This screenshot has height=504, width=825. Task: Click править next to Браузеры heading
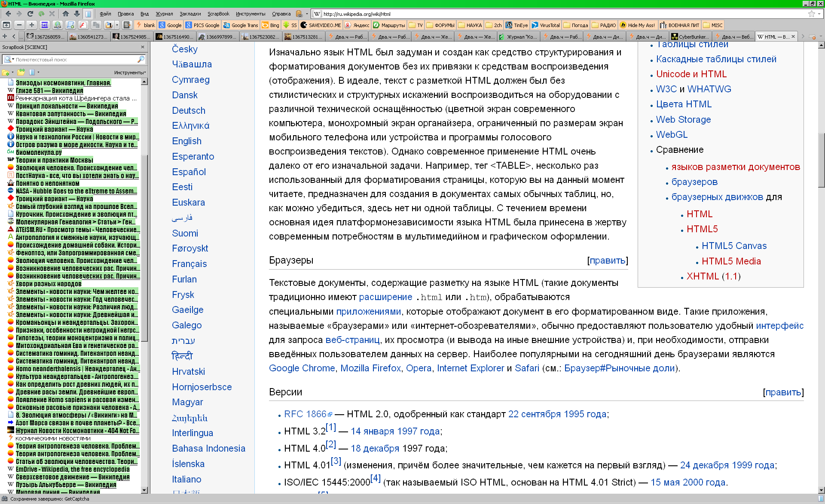607,260
